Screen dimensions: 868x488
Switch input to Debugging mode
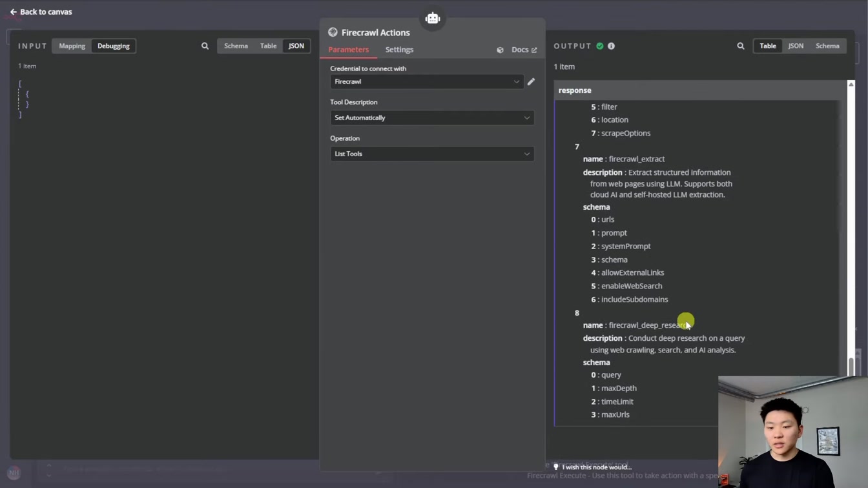click(114, 46)
